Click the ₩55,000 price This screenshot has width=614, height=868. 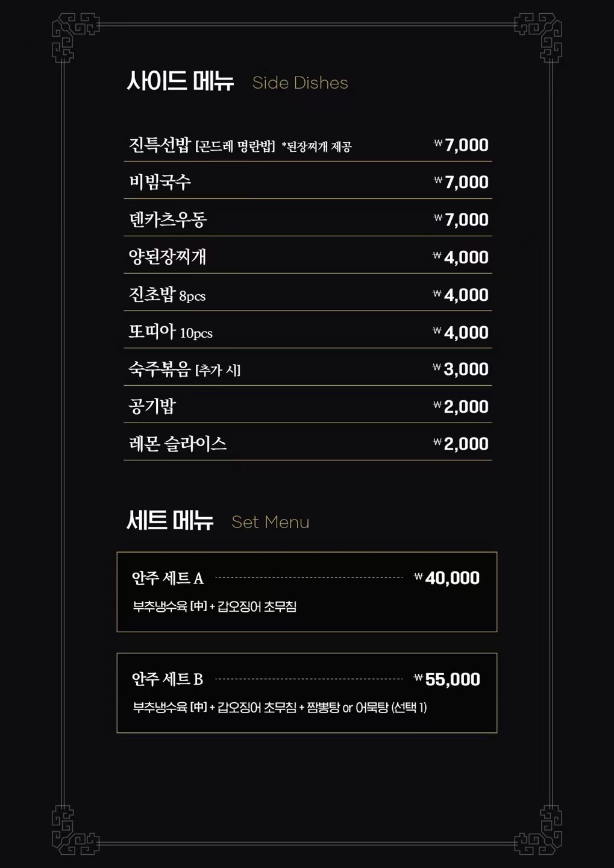[447, 679]
